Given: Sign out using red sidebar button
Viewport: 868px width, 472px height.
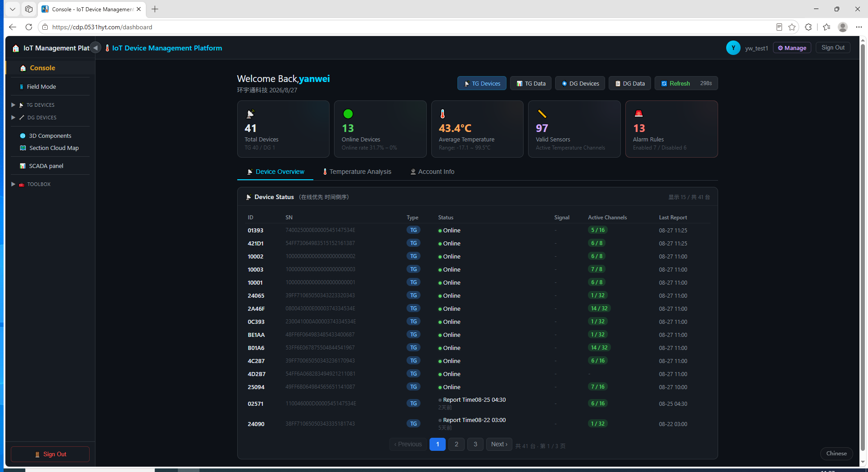Looking at the screenshot, I should click(x=50, y=454).
